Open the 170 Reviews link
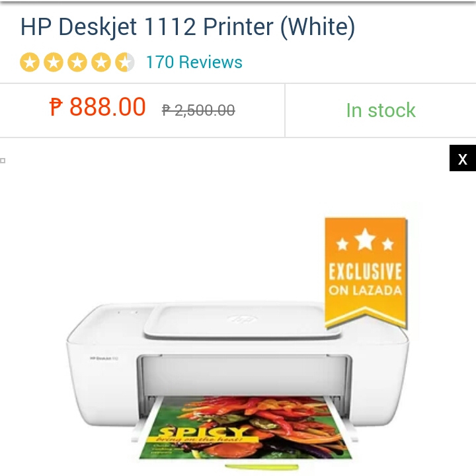The image size is (476, 476). click(x=194, y=62)
